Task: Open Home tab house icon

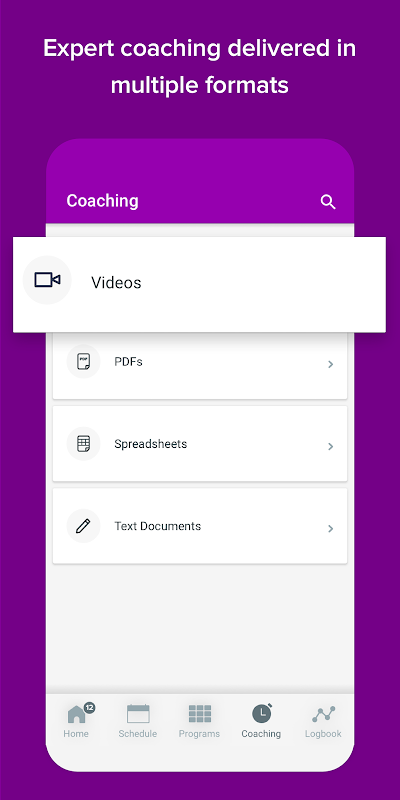Action: tap(77, 714)
